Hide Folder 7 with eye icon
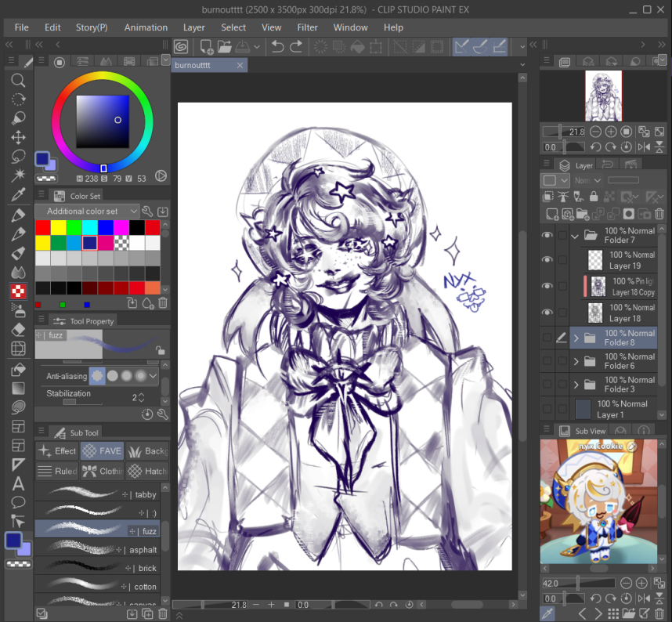This screenshot has height=622, width=672. (x=547, y=235)
